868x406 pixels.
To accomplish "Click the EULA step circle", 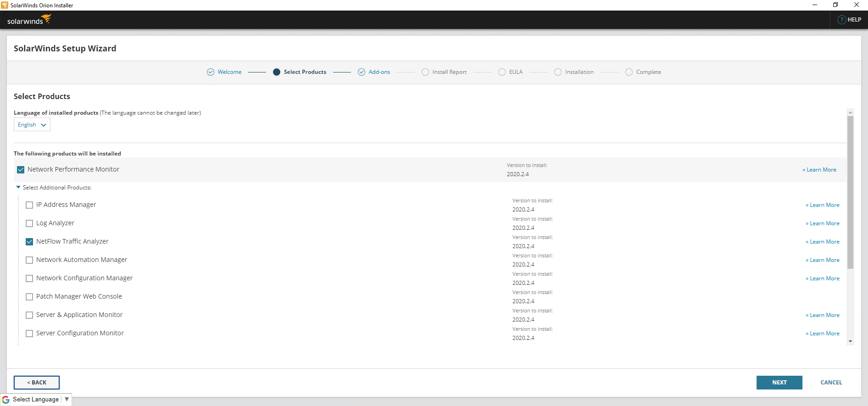I will pyautogui.click(x=502, y=72).
